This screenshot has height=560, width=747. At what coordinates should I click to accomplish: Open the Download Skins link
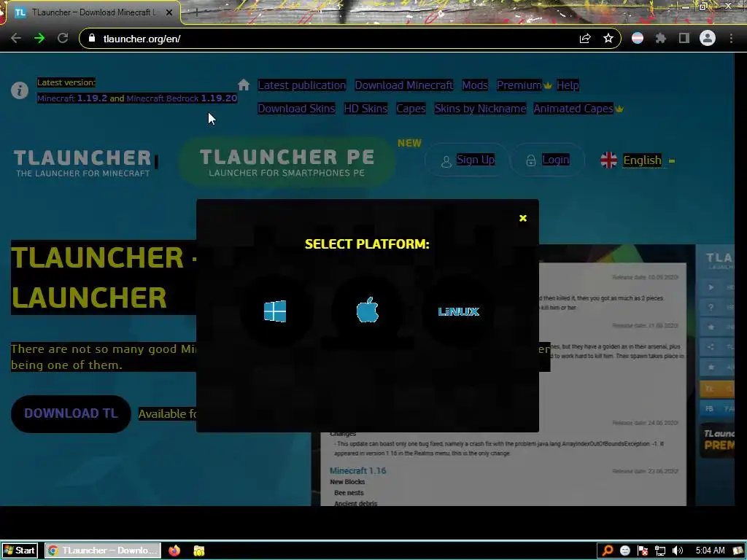[x=296, y=109]
